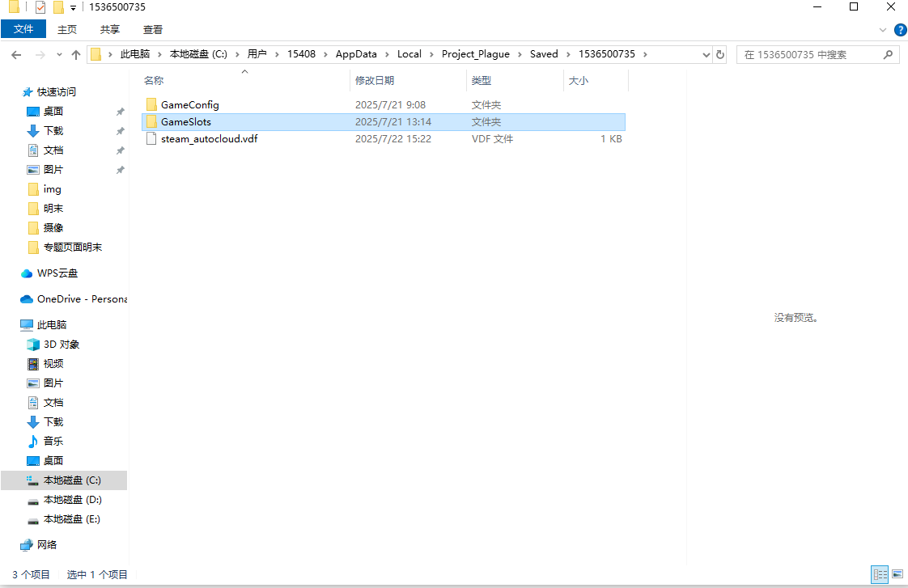
Task: Open the 共享 ribbon tab
Action: click(110, 29)
